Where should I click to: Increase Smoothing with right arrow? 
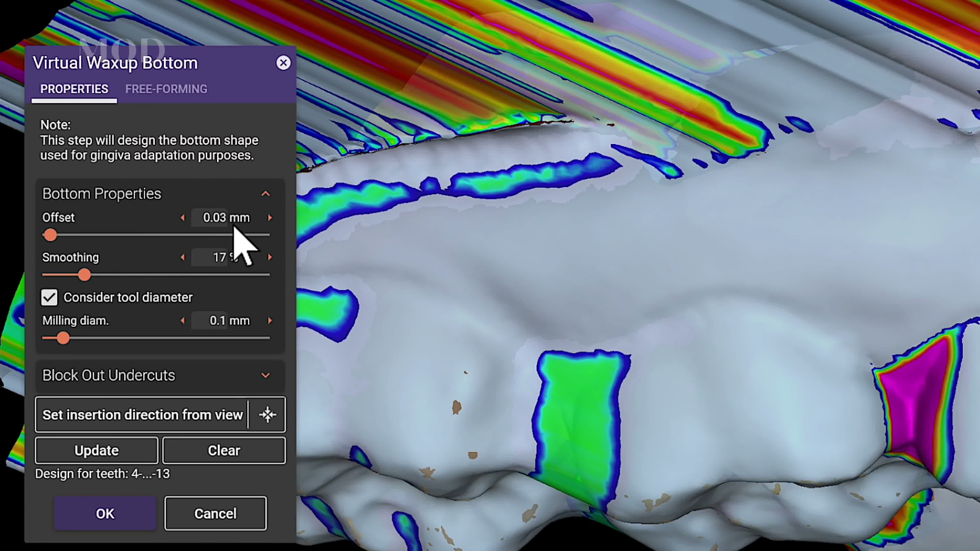click(x=270, y=257)
